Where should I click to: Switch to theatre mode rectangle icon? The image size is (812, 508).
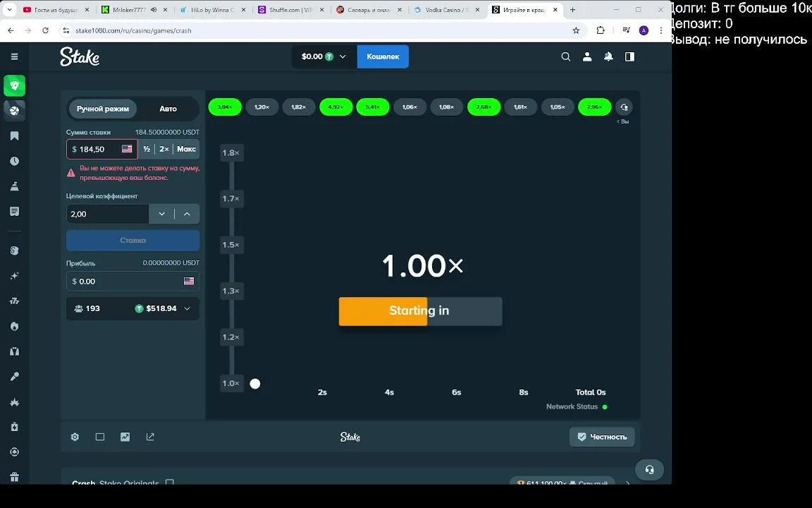click(100, 437)
